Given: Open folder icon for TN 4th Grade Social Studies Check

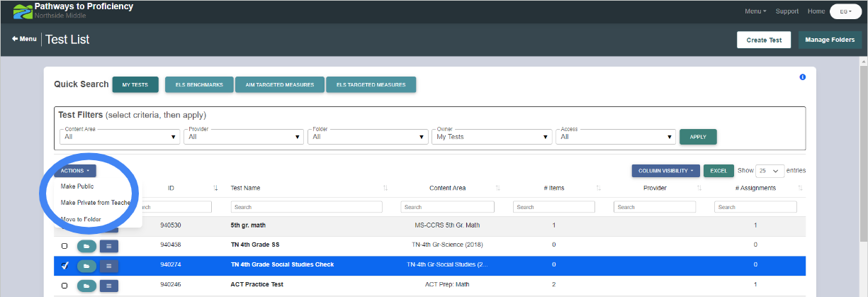Looking at the screenshot, I should [85, 265].
